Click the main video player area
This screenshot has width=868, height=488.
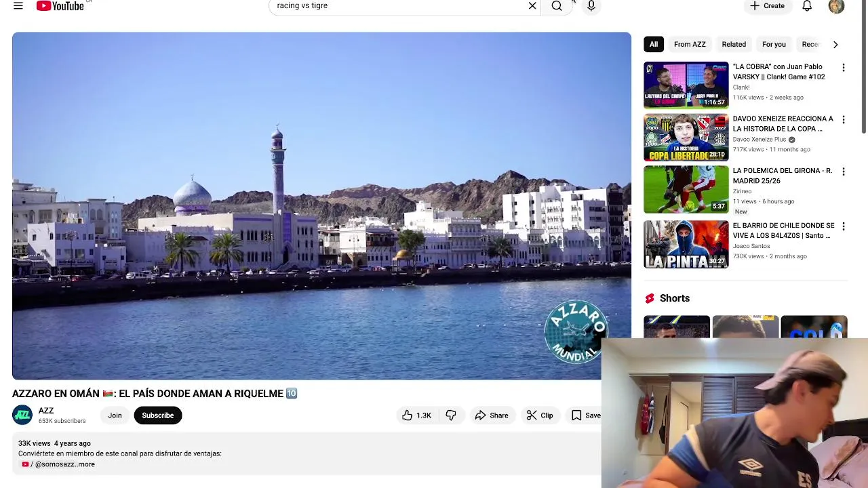321,206
